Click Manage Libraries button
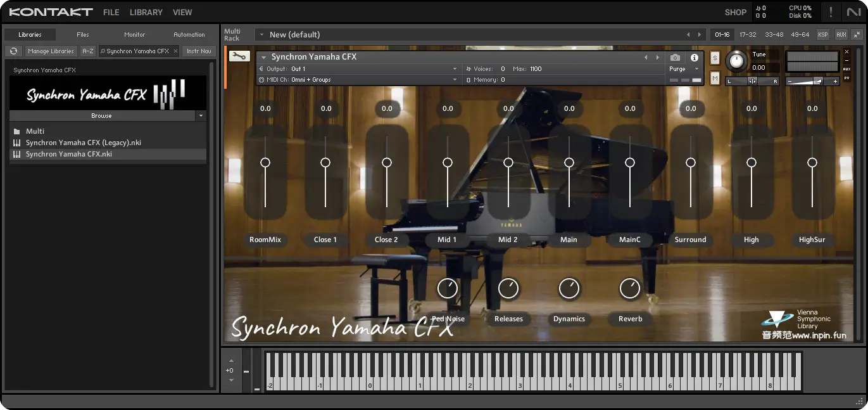This screenshot has height=410, width=868. click(x=51, y=51)
